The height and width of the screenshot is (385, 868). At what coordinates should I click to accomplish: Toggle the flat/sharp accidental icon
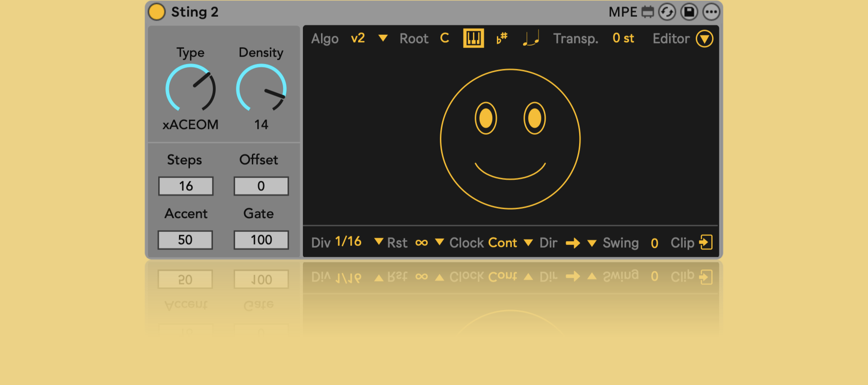point(502,38)
